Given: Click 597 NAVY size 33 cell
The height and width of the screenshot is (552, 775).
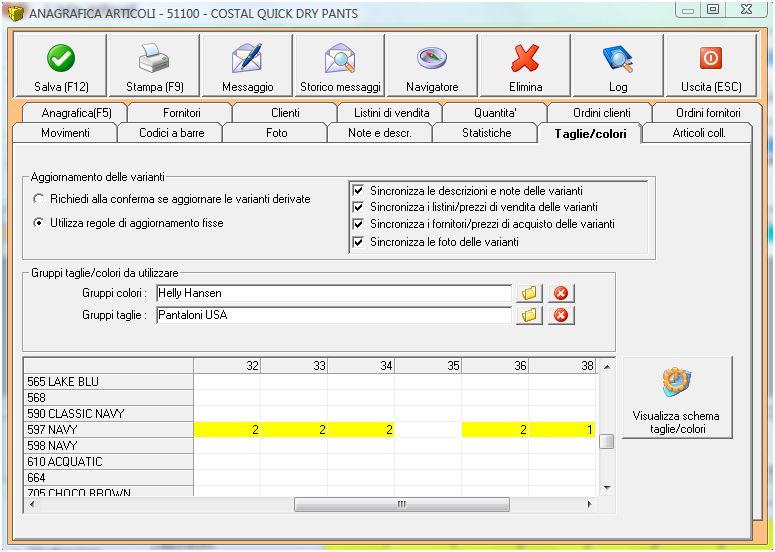Looking at the screenshot, I should click(x=294, y=429).
